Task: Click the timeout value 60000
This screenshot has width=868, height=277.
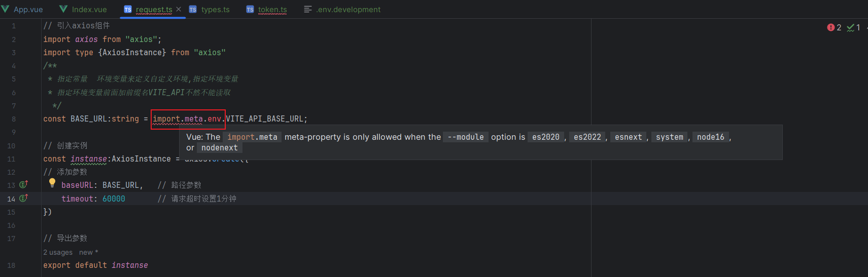Action: [114, 199]
